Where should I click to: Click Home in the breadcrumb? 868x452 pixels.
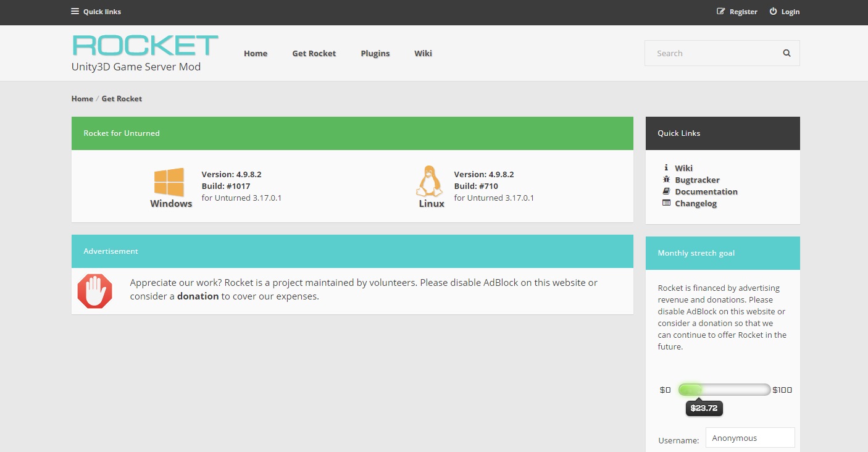coord(82,98)
